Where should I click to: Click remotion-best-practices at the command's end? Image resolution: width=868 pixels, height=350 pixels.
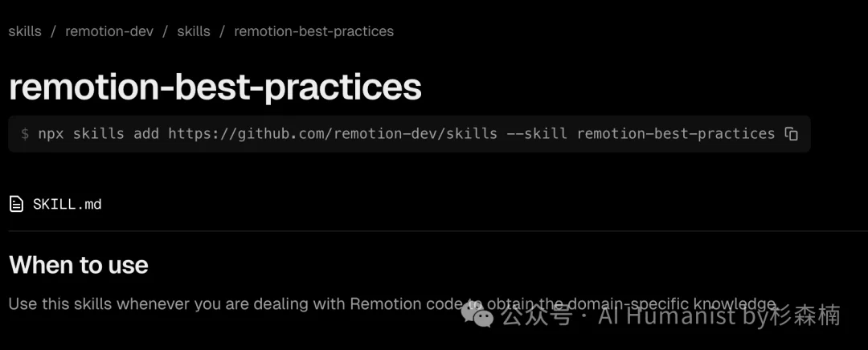675,134
